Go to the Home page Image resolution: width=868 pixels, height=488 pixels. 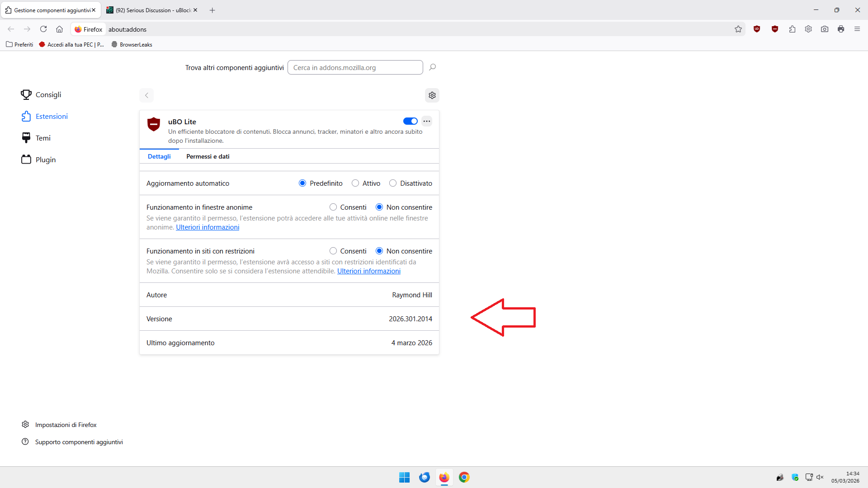click(59, 29)
